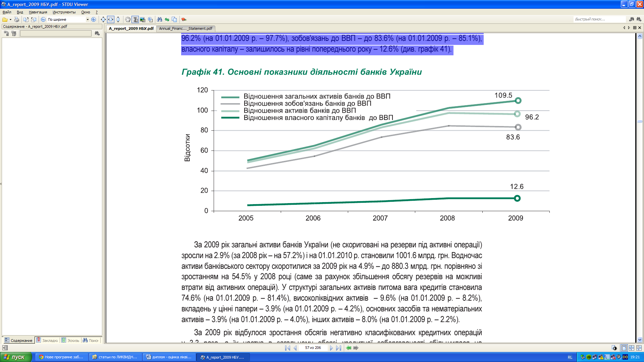Open the Инструменты menu
Viewport: 644px width, 362px height.
click(64, 12)
